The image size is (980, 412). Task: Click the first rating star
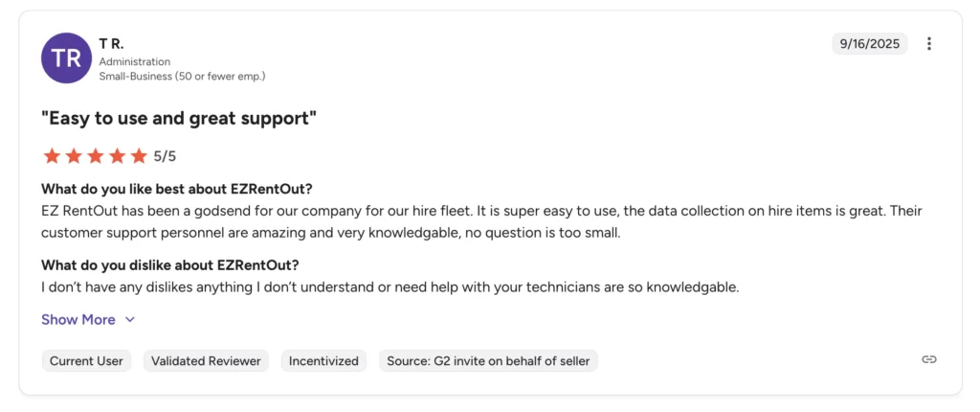pos(52,155)
